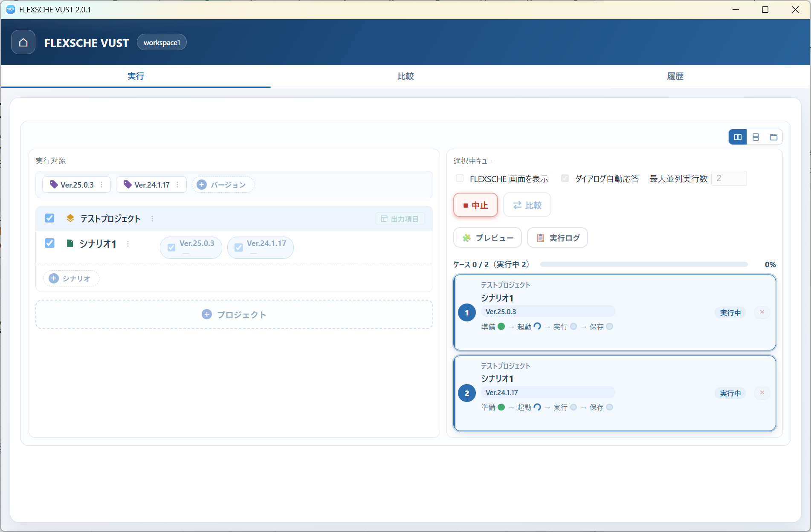Click the 最大並列実行数 input field
Screen dimensions: 811x532
729,179
